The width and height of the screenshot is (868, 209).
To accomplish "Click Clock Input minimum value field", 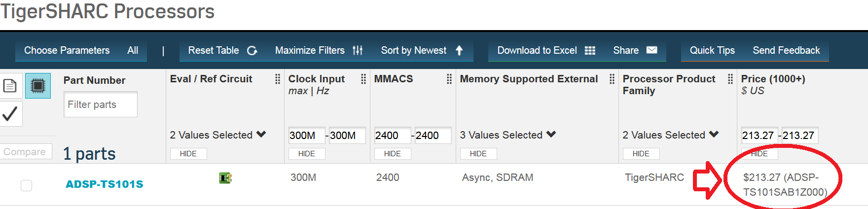I will pos(307,135).
